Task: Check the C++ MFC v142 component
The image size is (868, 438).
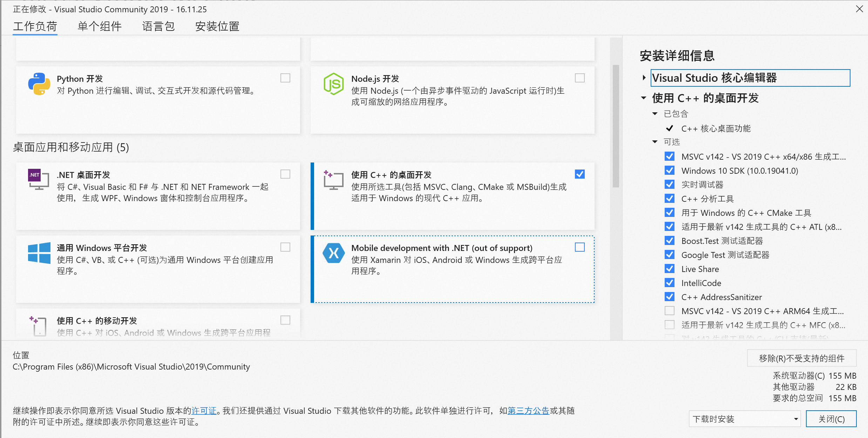Action: 670,325
